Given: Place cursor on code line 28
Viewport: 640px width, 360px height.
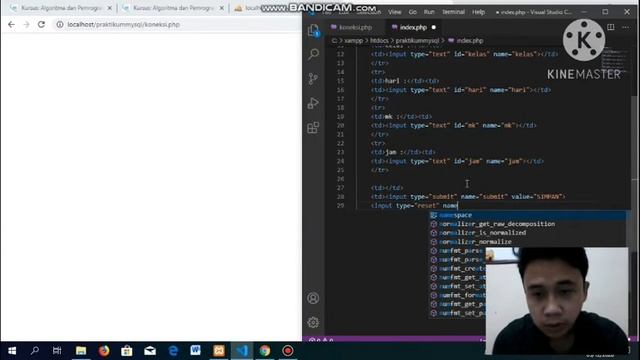Looking at the screenshot, I should (468, 197).
